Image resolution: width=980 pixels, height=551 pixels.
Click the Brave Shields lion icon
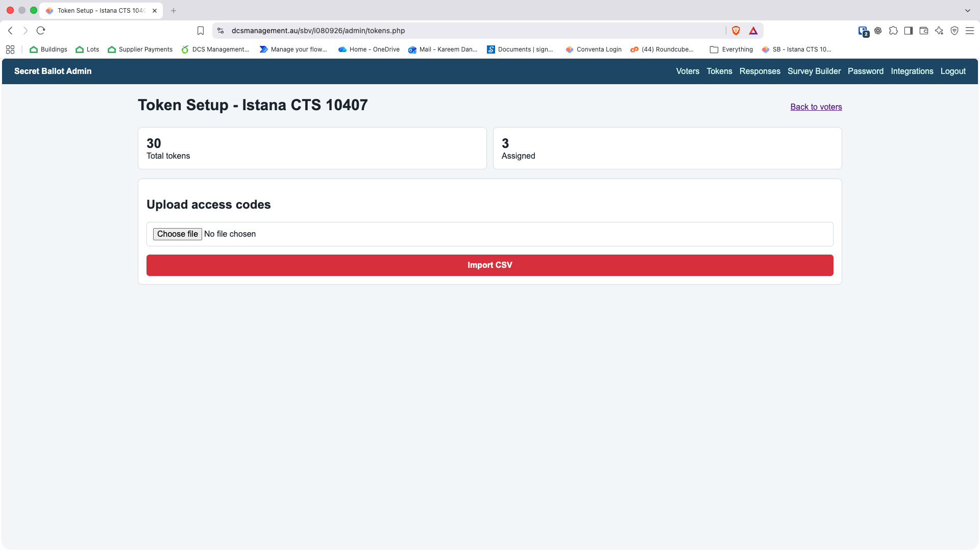tap(736, 31)
